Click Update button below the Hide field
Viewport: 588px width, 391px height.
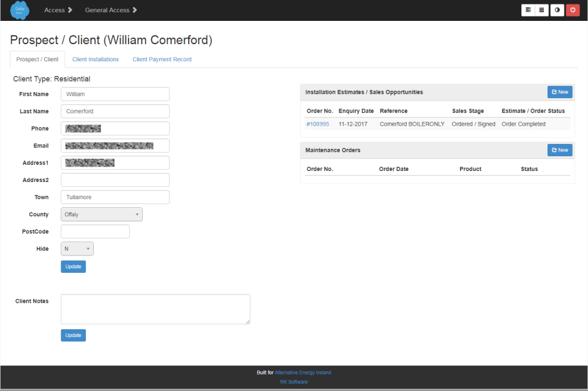(73, 267)
